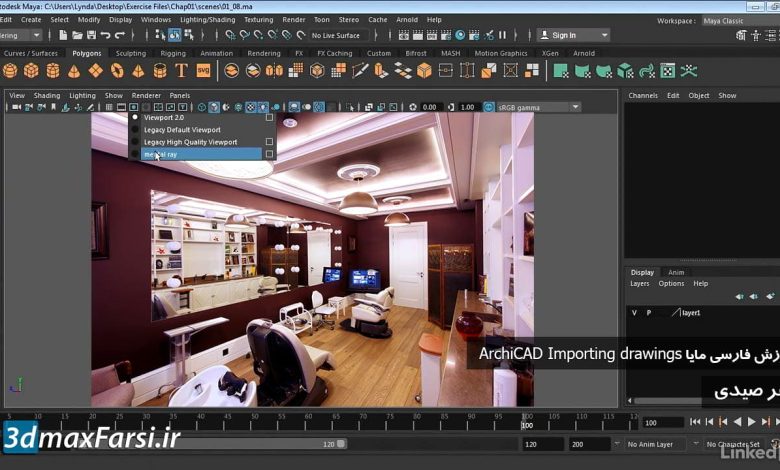This screenshot has height=470, width=780.
Task: Click the IPR render icon
Action: 432,35
